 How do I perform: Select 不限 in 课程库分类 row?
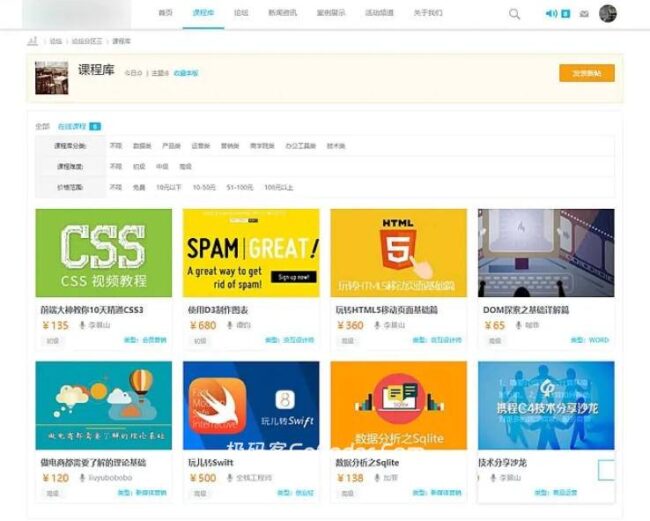point(116,146)
